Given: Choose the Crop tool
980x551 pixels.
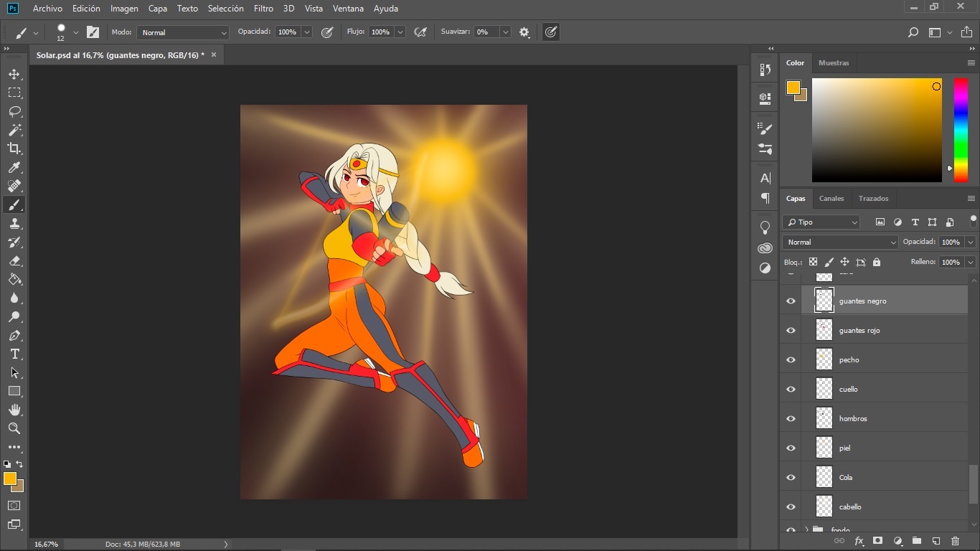Looking at the screenshot, I should click(x=14, y=149).
